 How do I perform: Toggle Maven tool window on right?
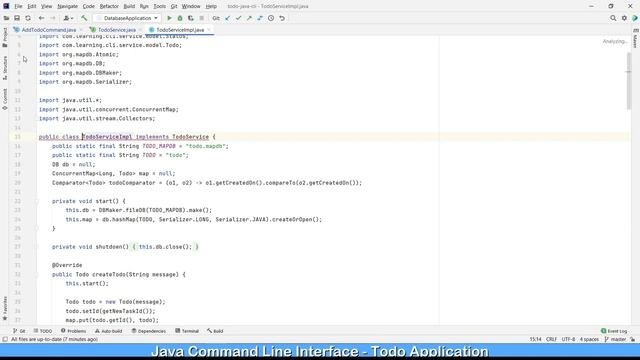[x=635, y=39]
